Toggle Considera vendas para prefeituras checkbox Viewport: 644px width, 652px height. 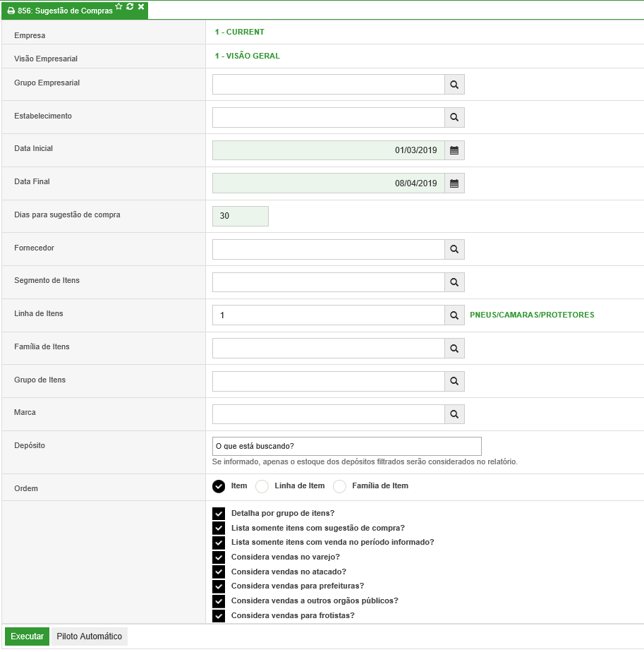click(x=219, y=586)
